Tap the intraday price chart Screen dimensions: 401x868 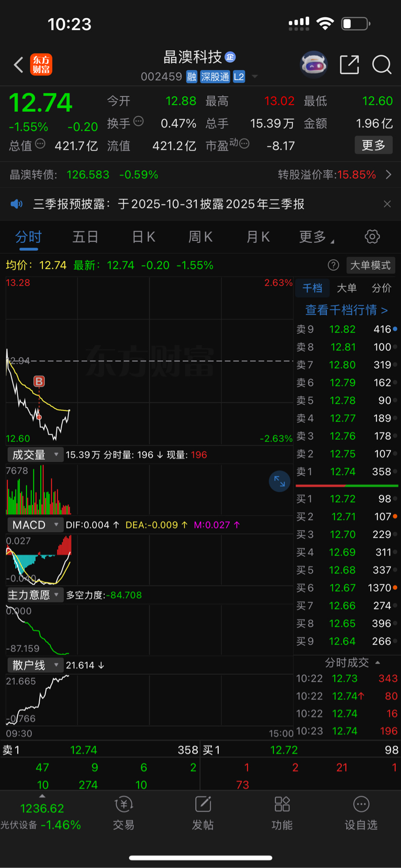(149, 360)
